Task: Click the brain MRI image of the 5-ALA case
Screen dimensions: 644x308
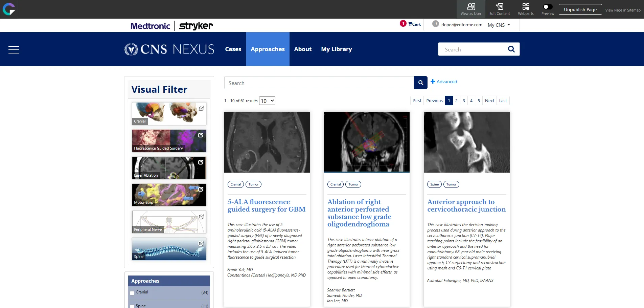Action: tap(267, 142)
